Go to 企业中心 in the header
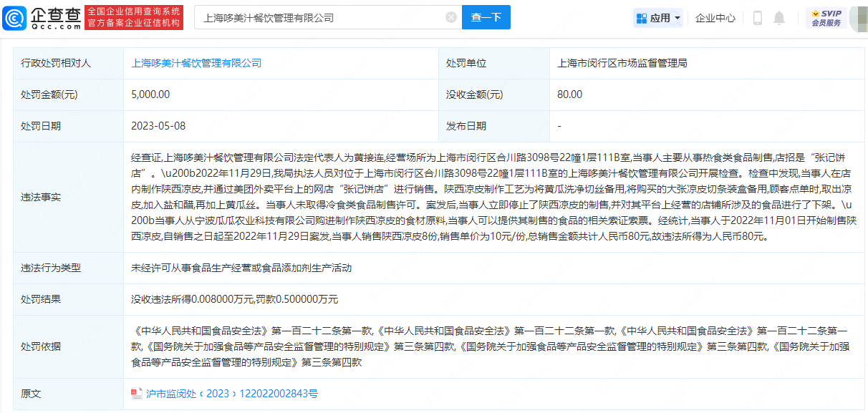Viewport: 868px width, 413px height. click(x=715, y=18)
